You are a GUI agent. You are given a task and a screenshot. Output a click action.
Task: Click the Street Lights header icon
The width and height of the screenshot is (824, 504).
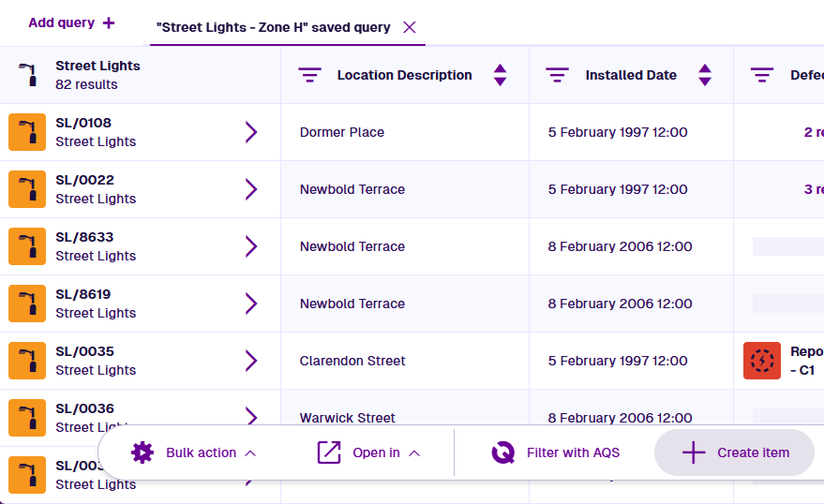[x=28, y=75]
